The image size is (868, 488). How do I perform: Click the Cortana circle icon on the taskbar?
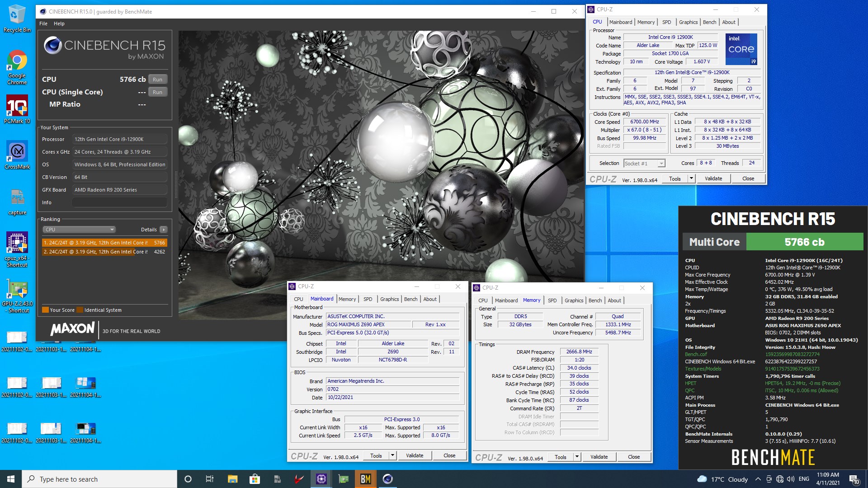188,479
